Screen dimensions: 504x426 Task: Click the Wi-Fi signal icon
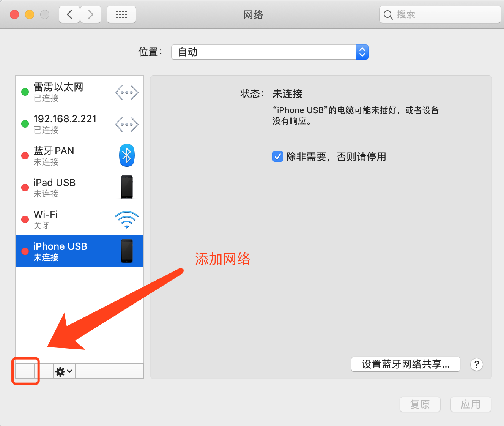[x=127, y=220]
